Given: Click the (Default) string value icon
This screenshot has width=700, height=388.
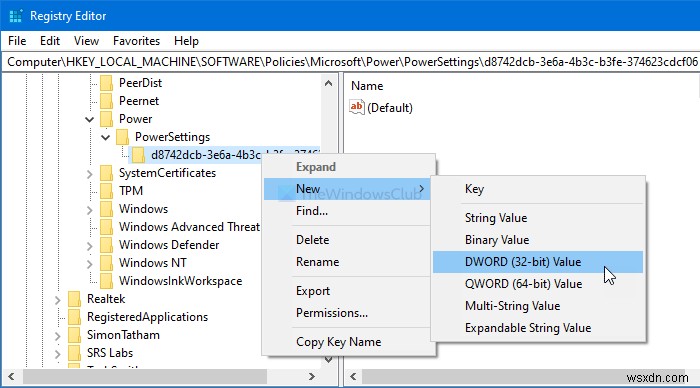Looking at the screenshot, I should coord(357,107).
